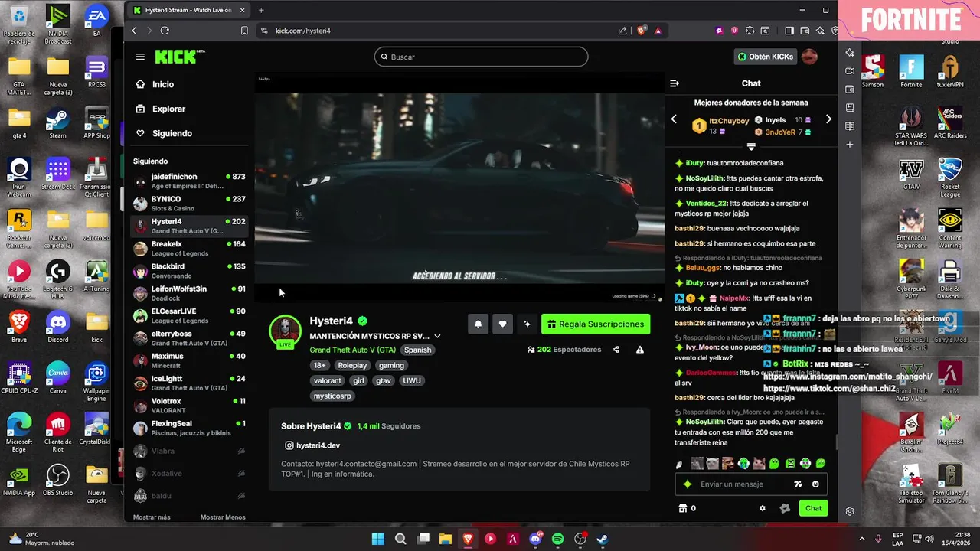Open the 7TV emote picker icon
Viewport: 980px width, 551px height.
[x=799, y=484]
